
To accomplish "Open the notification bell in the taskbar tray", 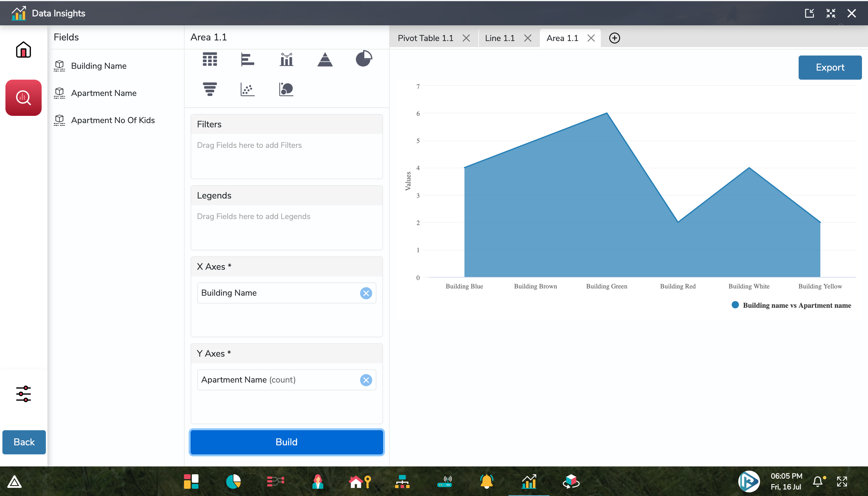I will click(x=818, y=481).
